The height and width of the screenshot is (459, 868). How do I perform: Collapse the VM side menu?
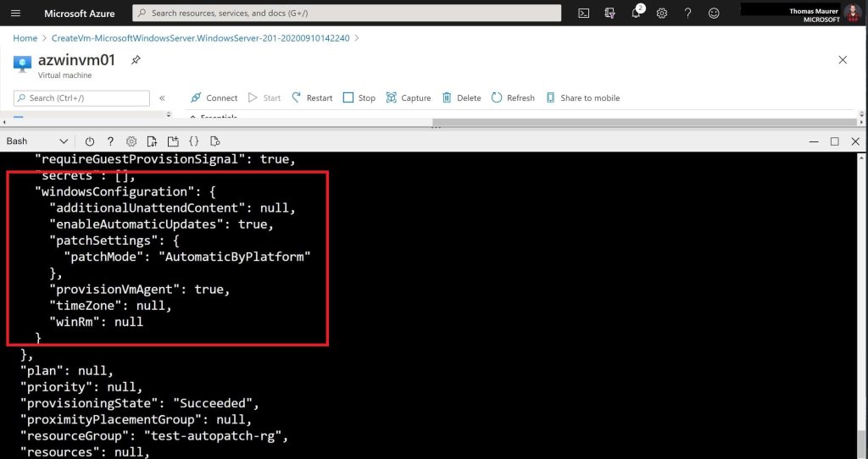point(162,98)
